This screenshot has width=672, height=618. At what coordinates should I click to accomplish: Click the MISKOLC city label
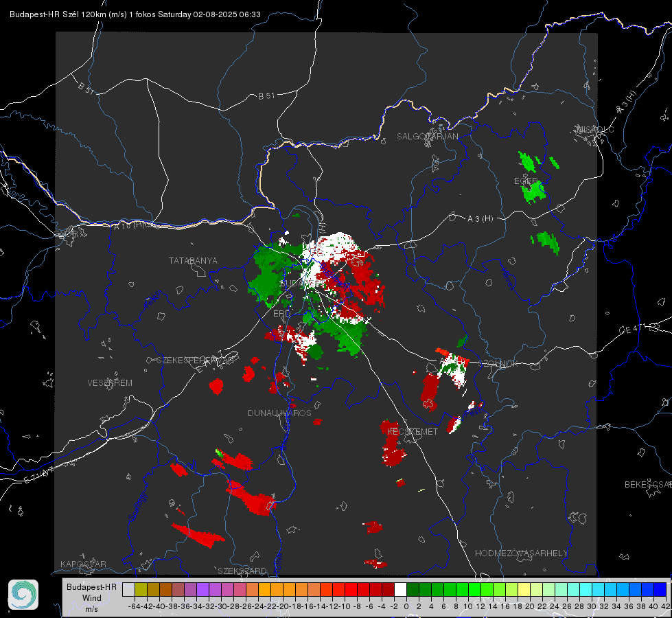[x=595, y=129]
